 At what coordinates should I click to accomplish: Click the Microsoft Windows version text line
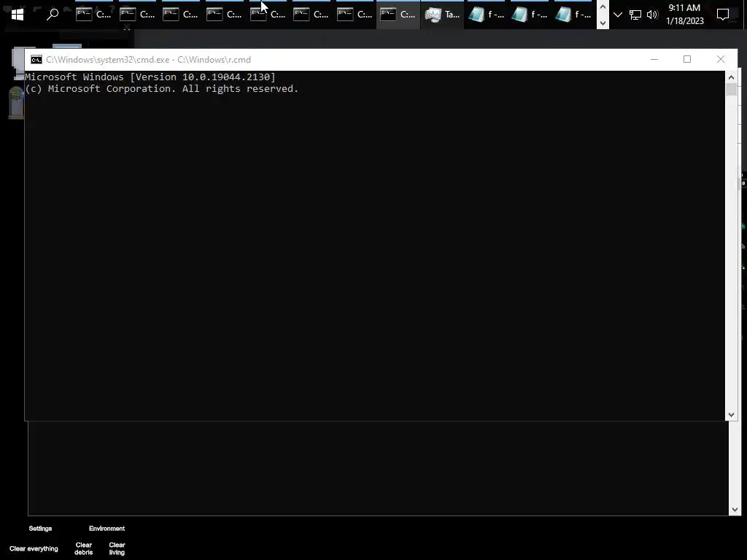(150, 77)
